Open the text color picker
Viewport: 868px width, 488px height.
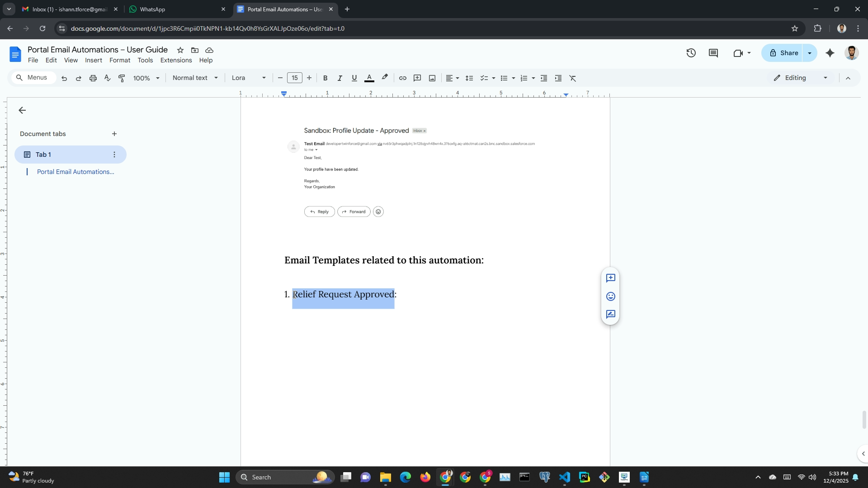[369, 78]
